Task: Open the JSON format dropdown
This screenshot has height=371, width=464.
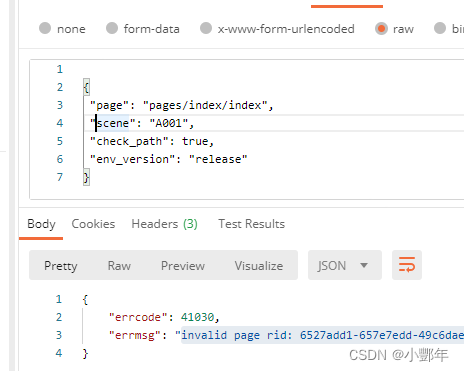Action: (x=345, y=265)
